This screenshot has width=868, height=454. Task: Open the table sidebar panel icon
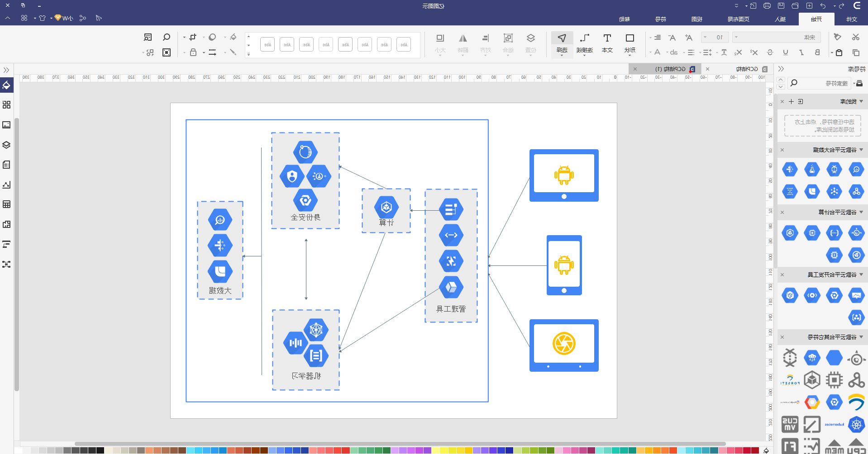tap(6, 204)
